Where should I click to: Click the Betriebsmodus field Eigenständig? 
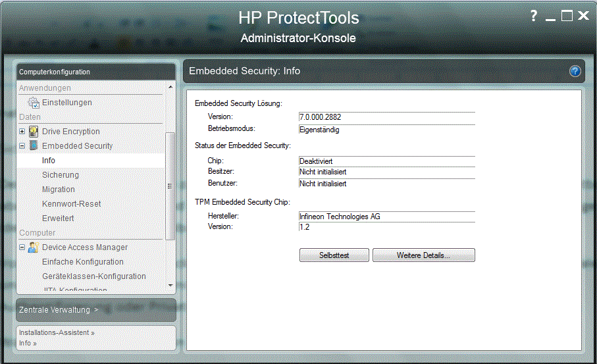point(387,130)
